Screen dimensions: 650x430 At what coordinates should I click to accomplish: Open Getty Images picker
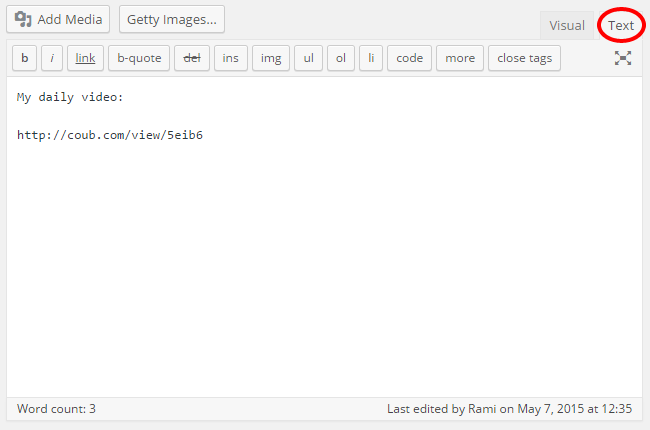click(x=172, y=19)
